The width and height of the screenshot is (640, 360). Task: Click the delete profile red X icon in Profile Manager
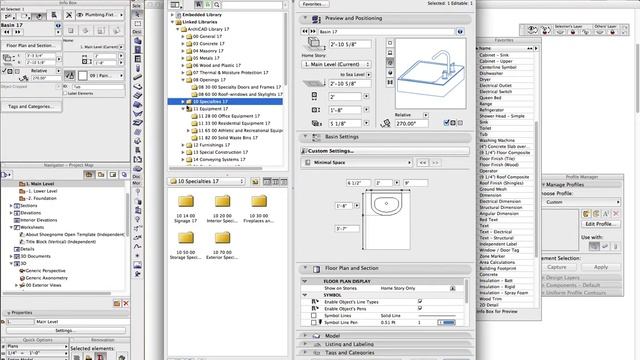[616, 213]
